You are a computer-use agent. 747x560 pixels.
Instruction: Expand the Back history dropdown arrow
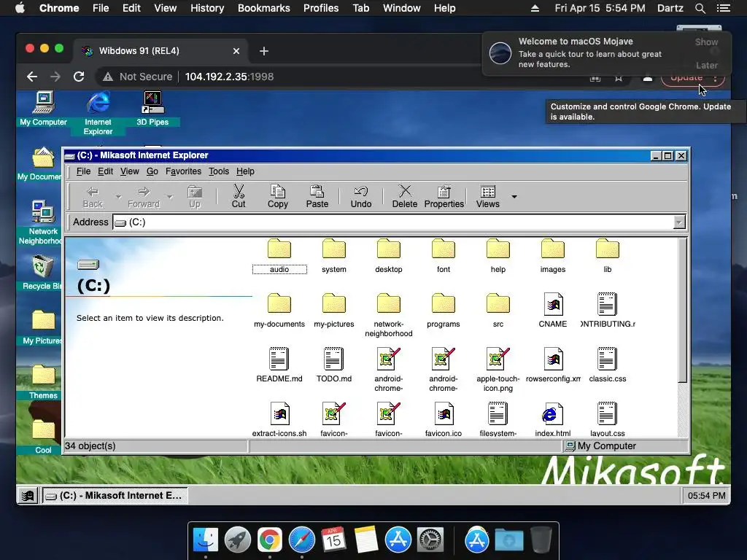(x=118, y=197)
